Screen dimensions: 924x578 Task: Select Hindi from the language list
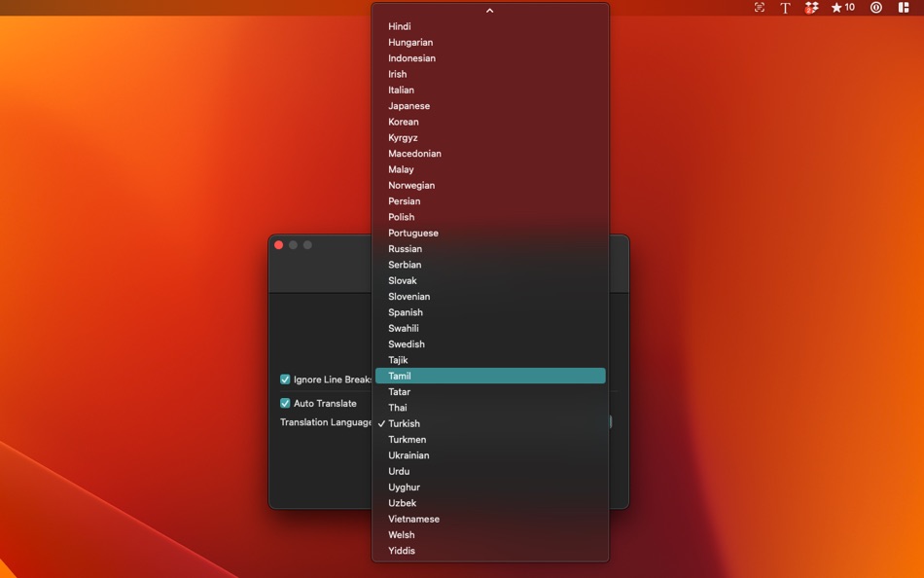[490, 26]
